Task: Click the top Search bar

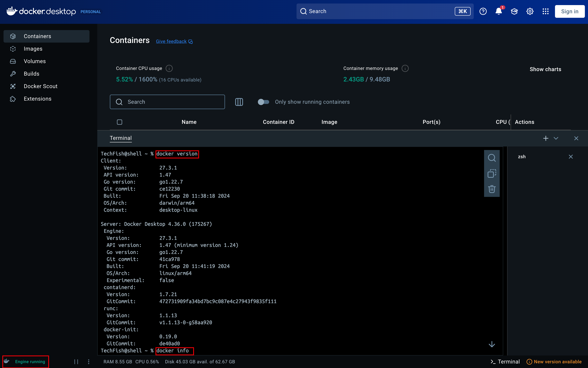Action: click(x=385, y=11)
